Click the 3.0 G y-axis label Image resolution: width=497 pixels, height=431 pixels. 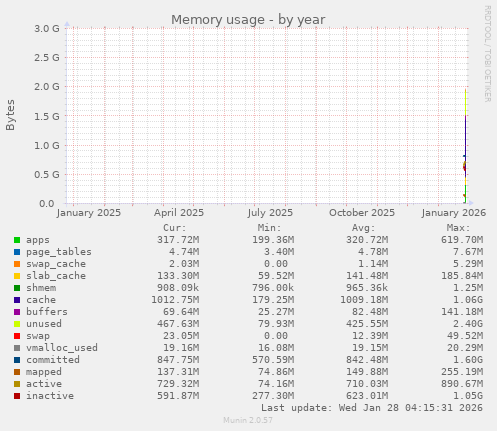tap(47, 29)
